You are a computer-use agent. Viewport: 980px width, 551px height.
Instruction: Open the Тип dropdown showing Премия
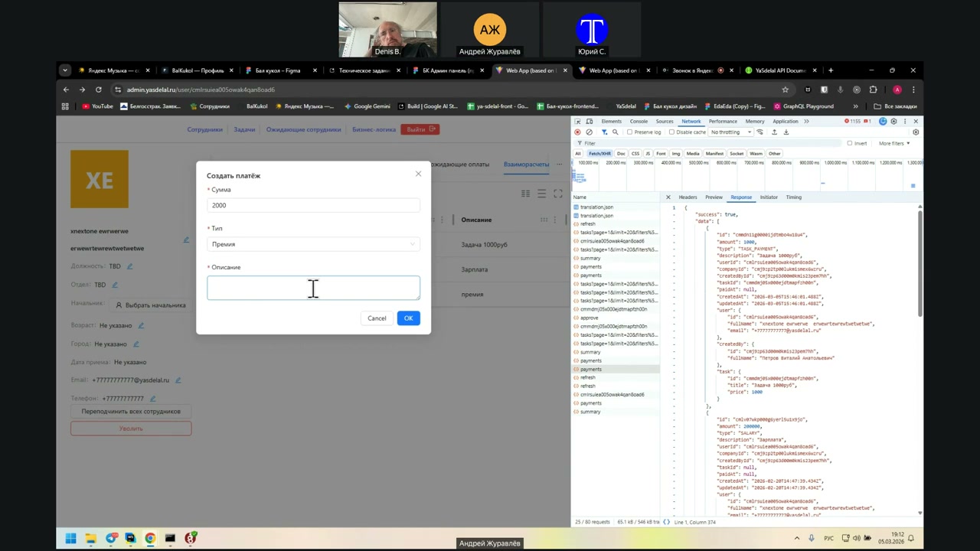tap(313, 244)
